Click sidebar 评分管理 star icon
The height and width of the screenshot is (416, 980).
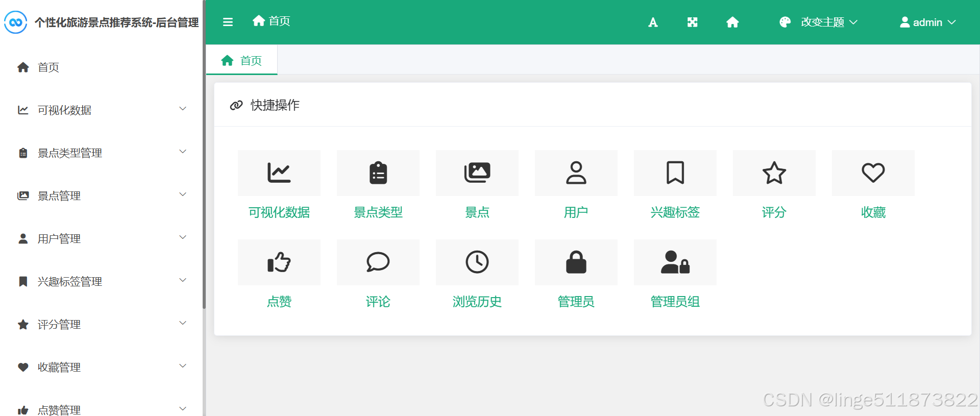23,325
